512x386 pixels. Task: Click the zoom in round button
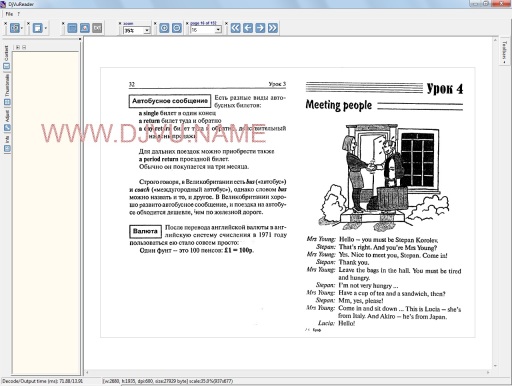pos(164,28)
